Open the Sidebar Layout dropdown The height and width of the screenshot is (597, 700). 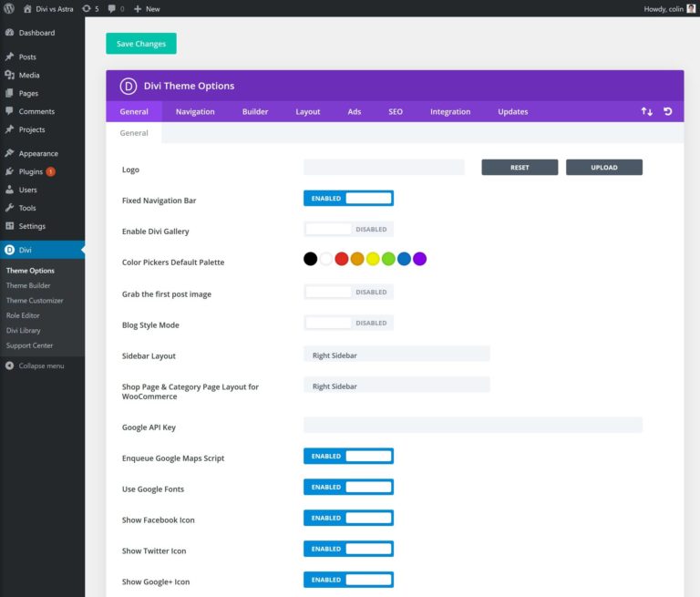(x=396, y=355)
